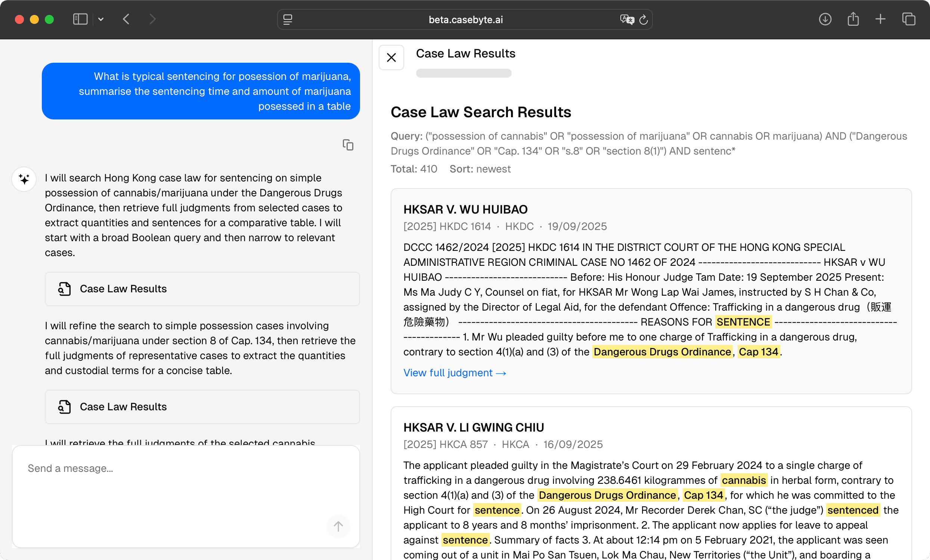This screenshot has width=930, height=560.
Task: Open View full judgment for HKSAR v Wu Huibao
Action: click(454, 373)
